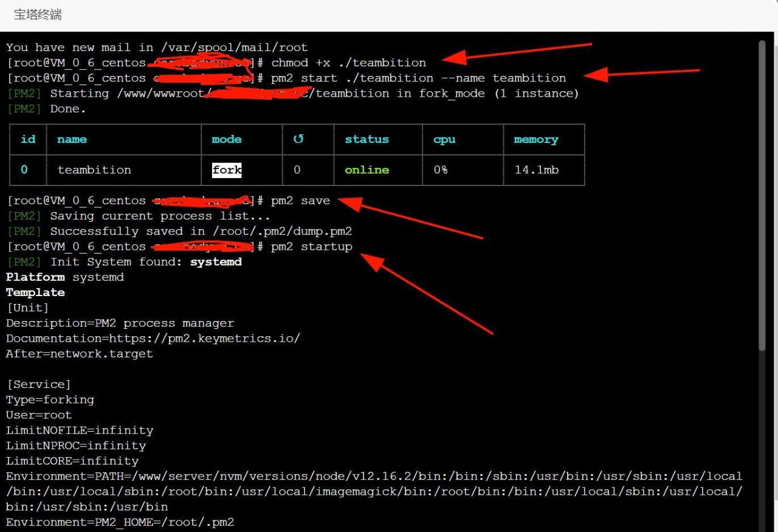
Task: Click the bold "systemd" init system text
Action: pyautogui.click(x=216, y=262)
